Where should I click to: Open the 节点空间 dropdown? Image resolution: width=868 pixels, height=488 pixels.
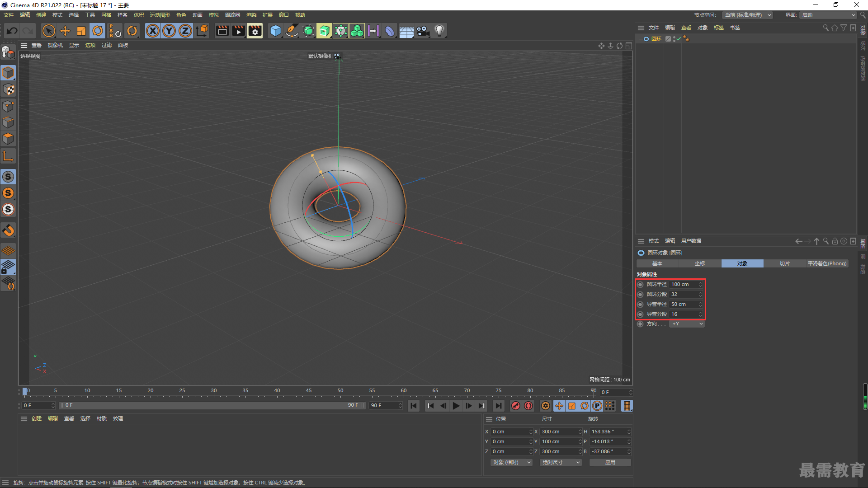tap(747, 15)
